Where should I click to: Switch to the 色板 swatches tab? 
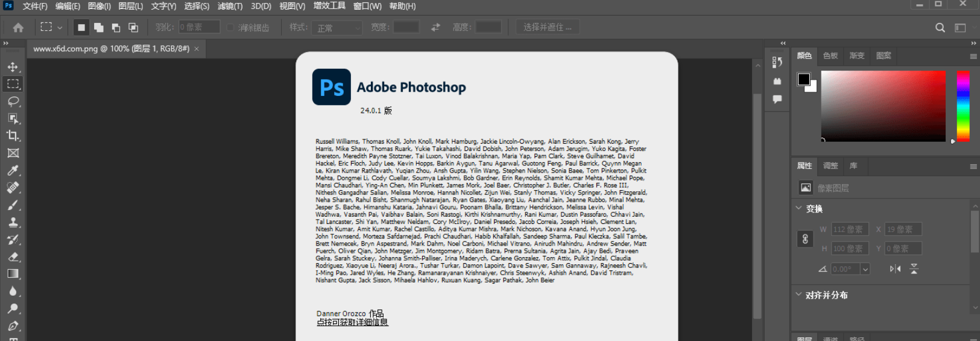pyautogui.click(x=830, y=56)
